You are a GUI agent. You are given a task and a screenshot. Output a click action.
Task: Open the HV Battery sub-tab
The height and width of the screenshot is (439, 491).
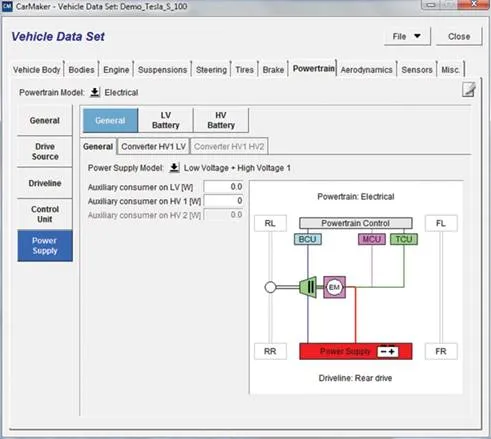[x=221, y=120]
